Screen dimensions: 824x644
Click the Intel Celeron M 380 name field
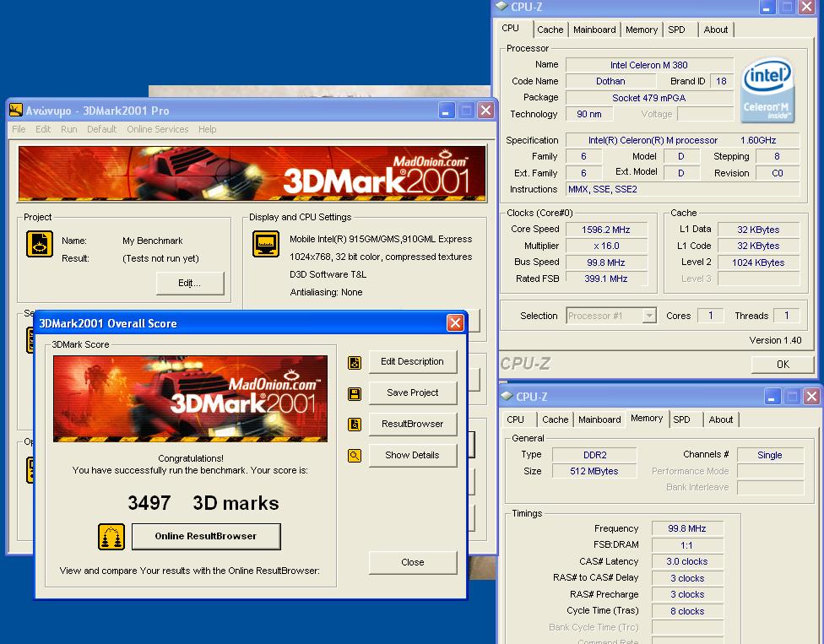coord(649,65)
